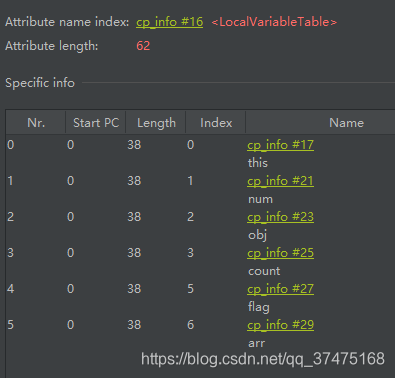Select the attribute length value 62

coord(143,46)
